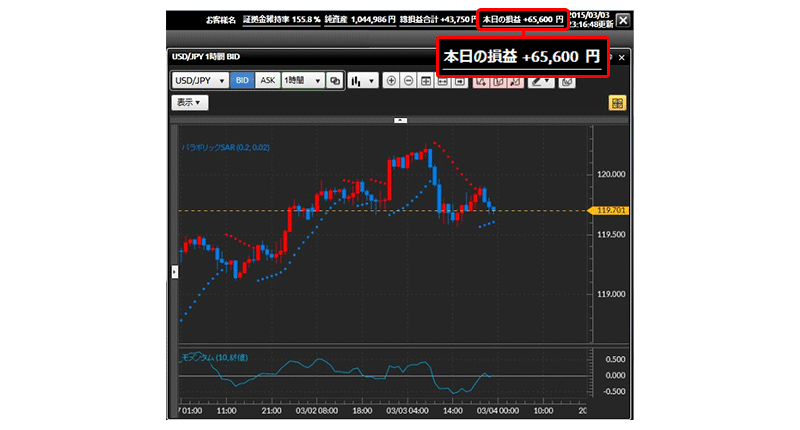Click the USD/JPY 1時間 BID window title
The width and height of the screenshot is (800, 430).
coord(206,57)
